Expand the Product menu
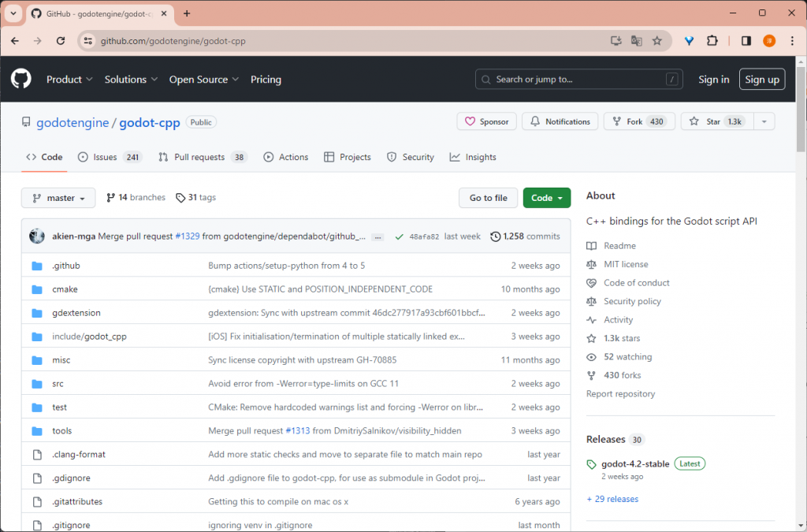Viewport: 807px width, 532px height. point(69,80)
